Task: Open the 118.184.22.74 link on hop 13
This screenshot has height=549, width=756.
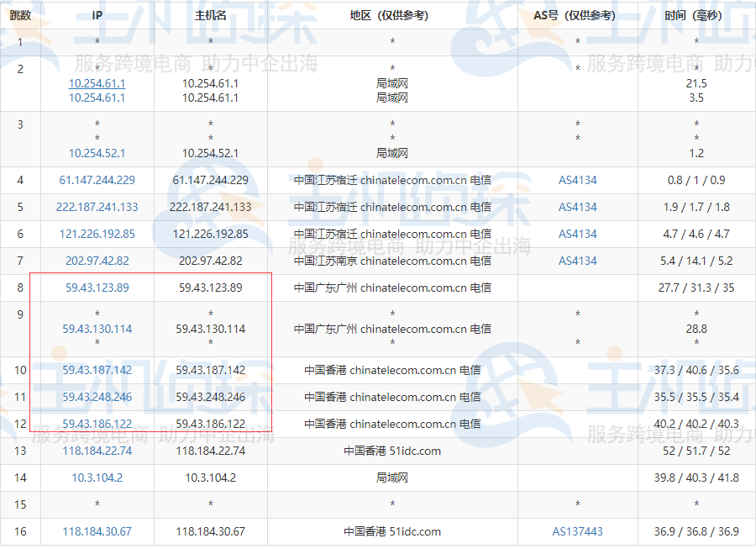Action: (x=97, y=451)
